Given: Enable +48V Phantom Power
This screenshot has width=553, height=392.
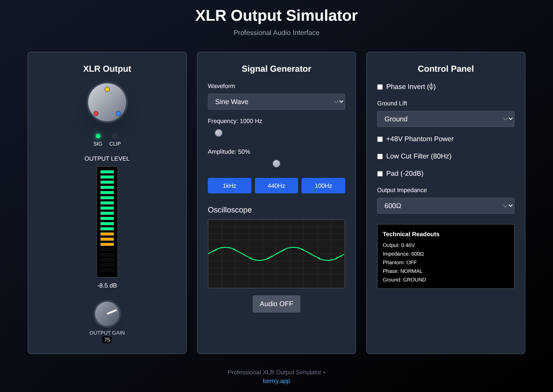Looking at the screenshot, I should 380,139.
